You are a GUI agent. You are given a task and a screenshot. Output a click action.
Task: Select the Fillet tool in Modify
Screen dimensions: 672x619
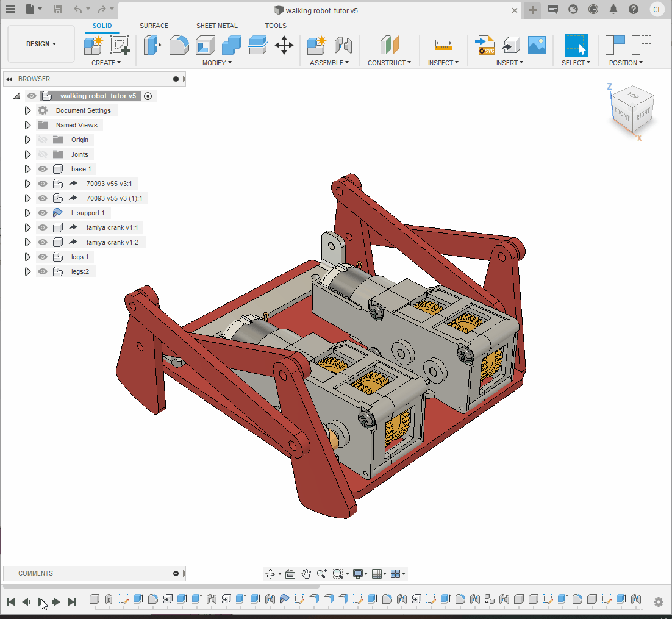pyautogui.click(x=179, y=45)
